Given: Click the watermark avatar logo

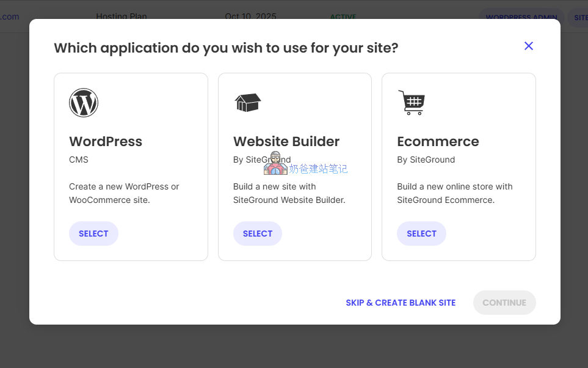Looking at the screenshot, I should point(275,164).
